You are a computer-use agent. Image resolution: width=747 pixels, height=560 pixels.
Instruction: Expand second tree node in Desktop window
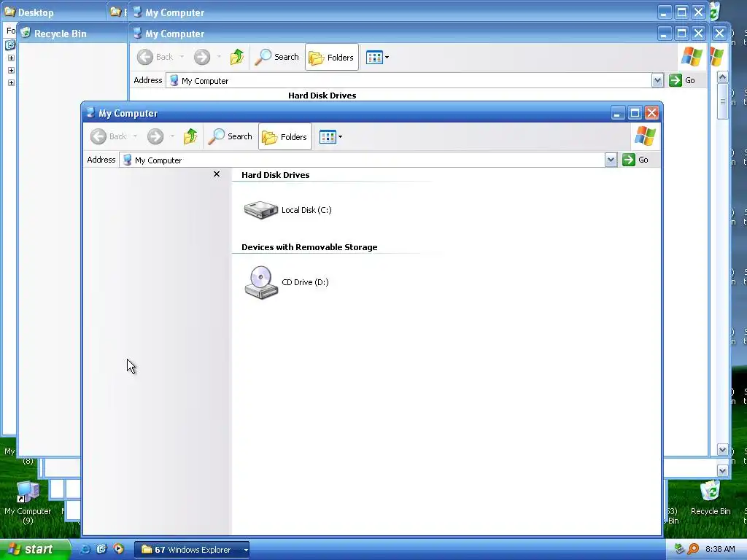coord(11,71)
